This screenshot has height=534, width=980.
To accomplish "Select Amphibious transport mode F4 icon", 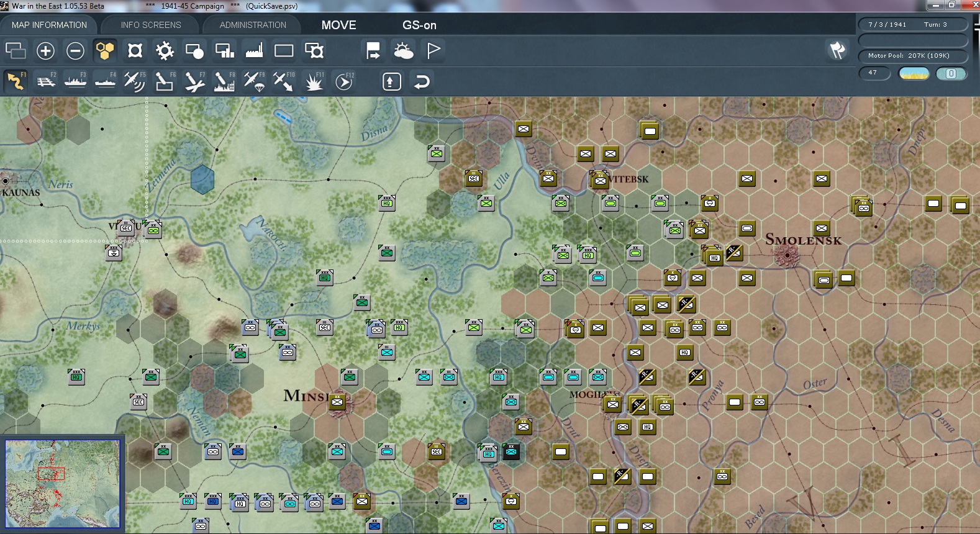I will [105, 81].
